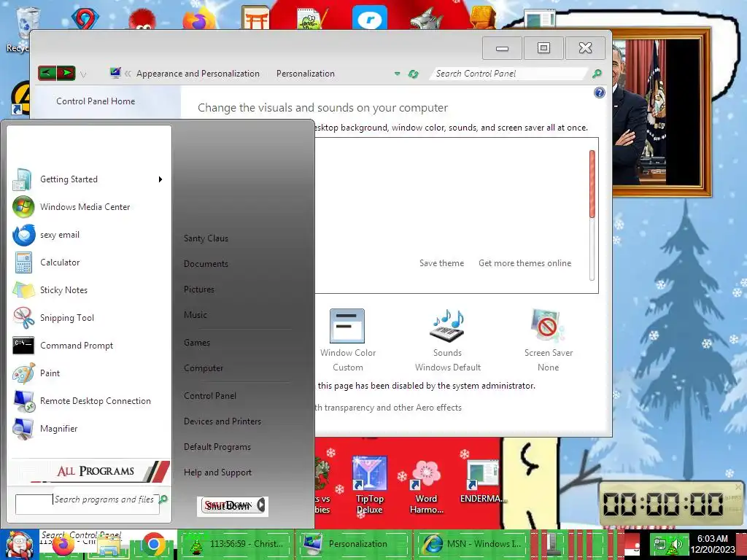Click Window Color icon in Personalization

(x=347, y=326)
